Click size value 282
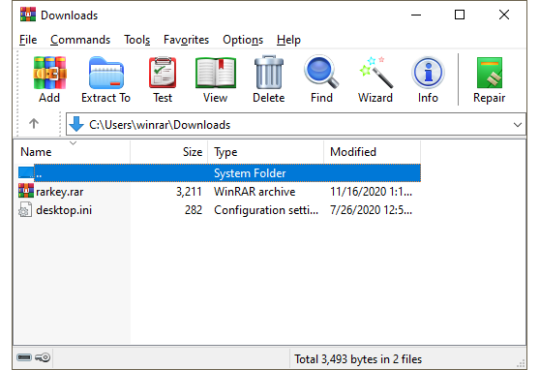The height and width of the screenshot is (370, 540). coord(193,210)
